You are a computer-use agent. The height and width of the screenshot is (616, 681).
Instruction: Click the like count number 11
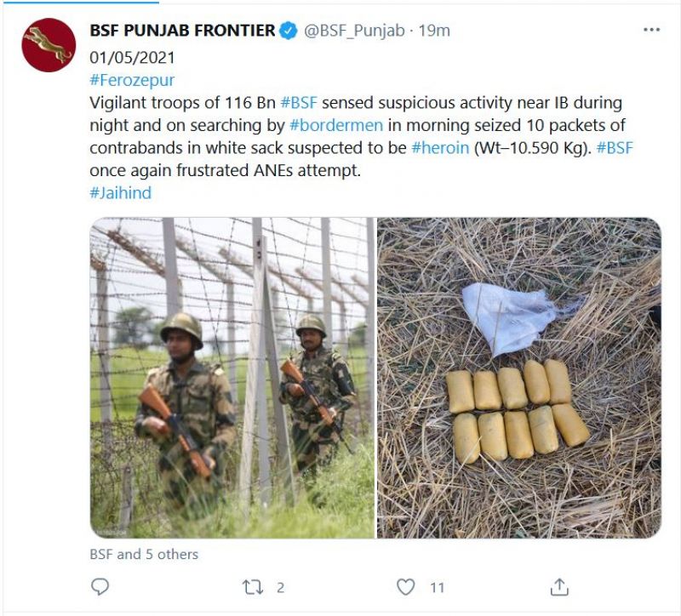(x=437, y=587)
